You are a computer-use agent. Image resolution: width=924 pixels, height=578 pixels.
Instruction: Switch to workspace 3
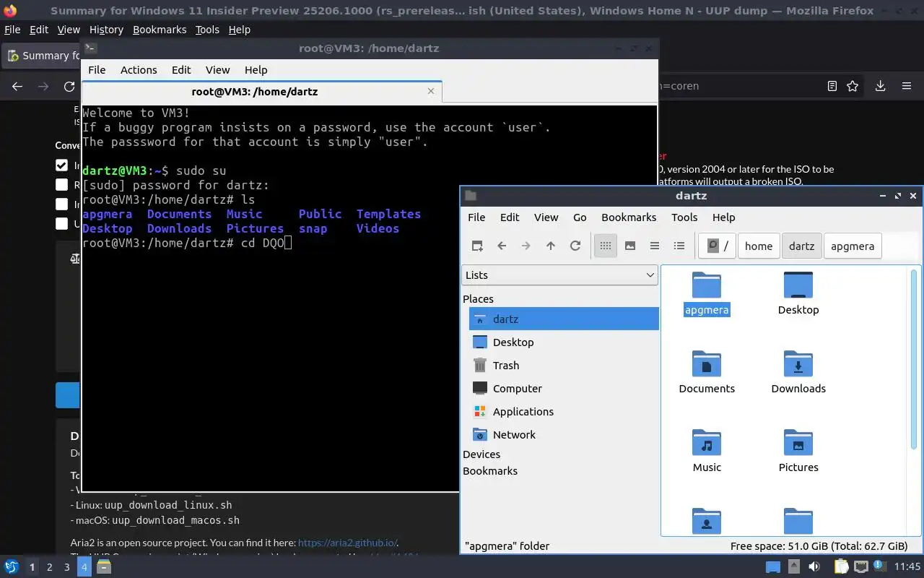[x=66, y=567]
